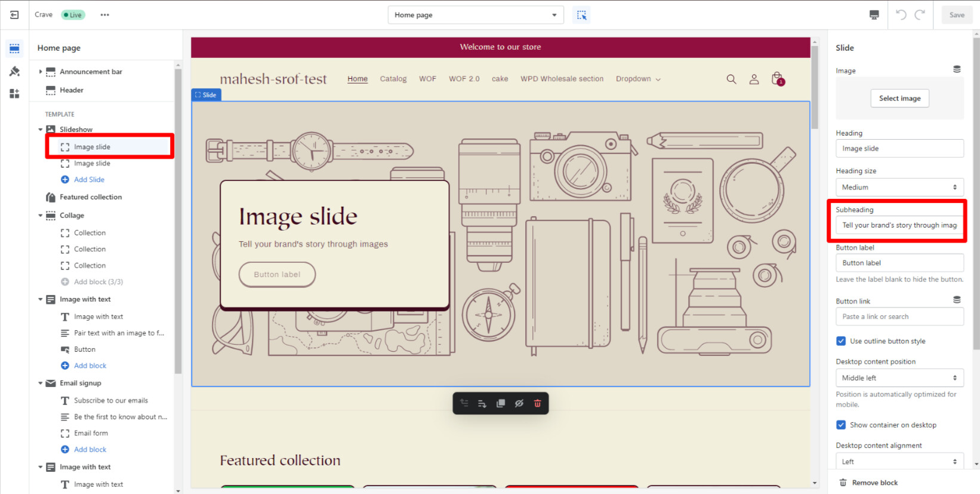The height and width of the screenshot is (494, 980).
Task: Change Desktop content position dropdown
Action: click(899, 378)
